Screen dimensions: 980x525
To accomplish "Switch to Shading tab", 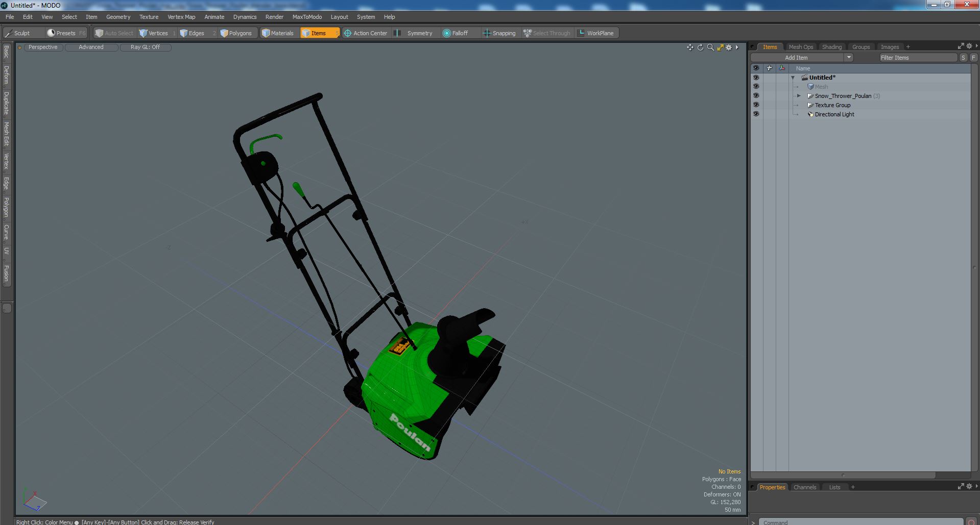I will tap(832, 47).
